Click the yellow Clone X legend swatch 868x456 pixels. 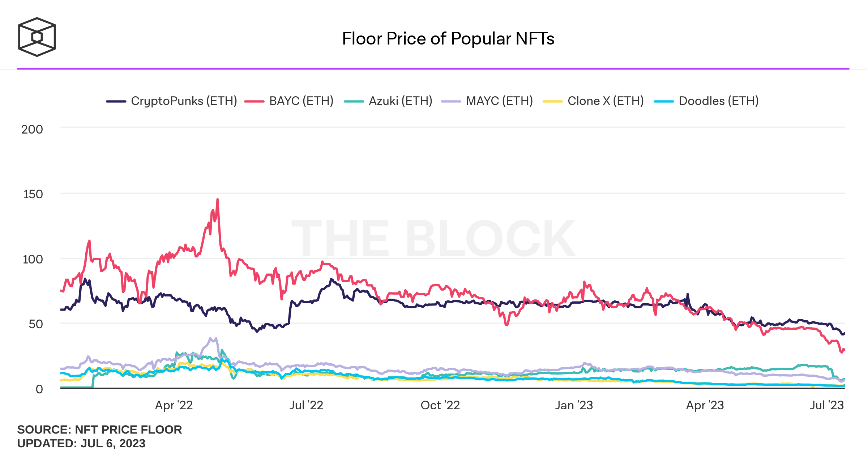tap(553, 102)
